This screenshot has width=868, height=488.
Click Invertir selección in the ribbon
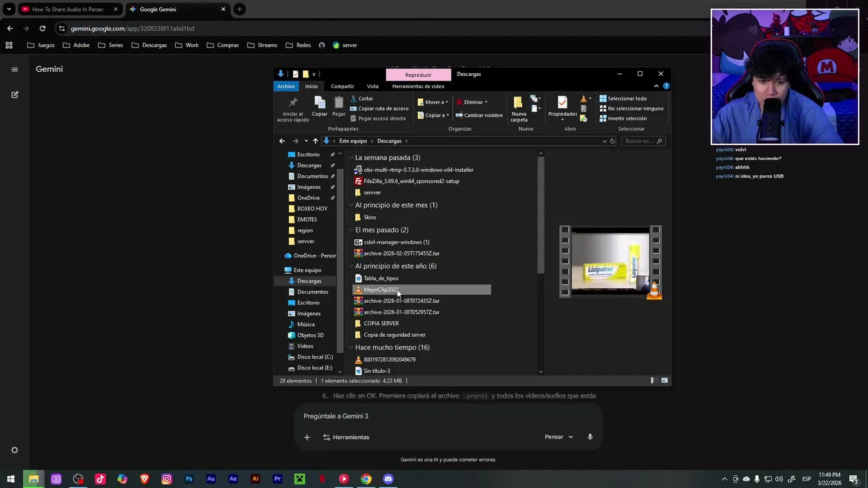pyautogui.click(x=623, y=119)
